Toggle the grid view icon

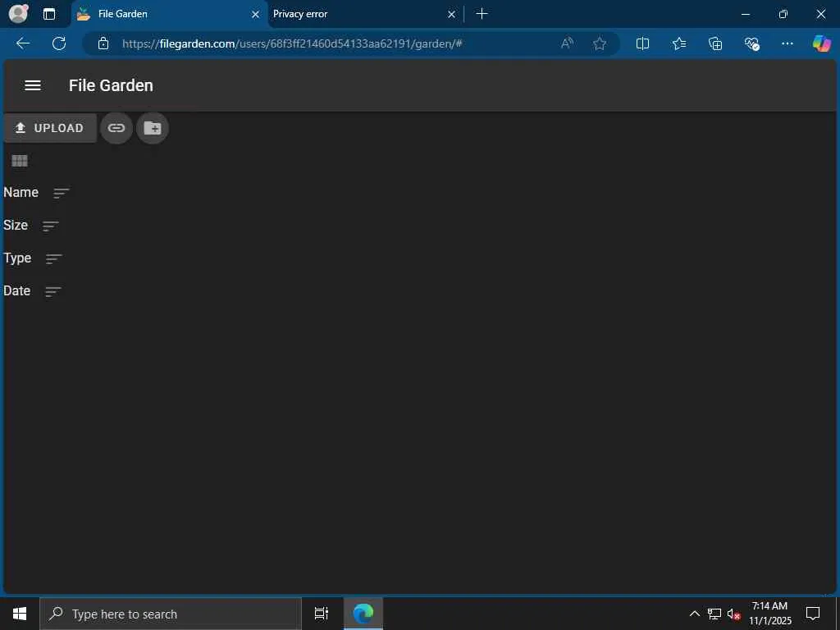tap(20, 161)
